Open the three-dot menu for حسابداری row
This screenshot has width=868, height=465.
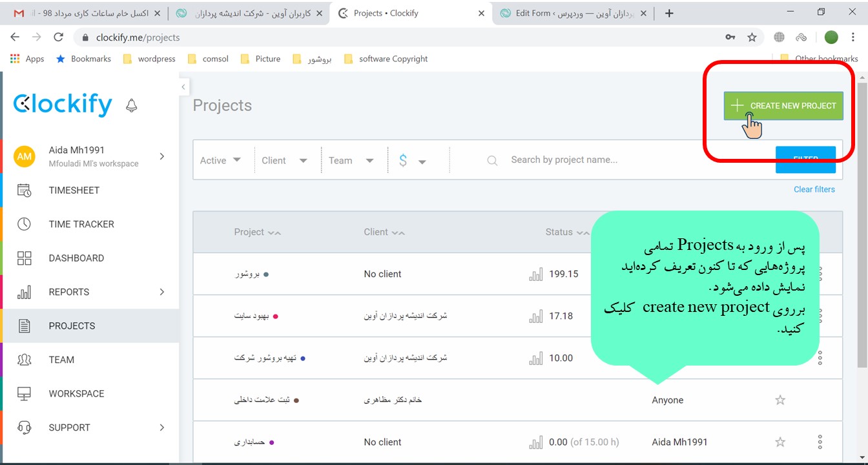[x=820, y=442]
